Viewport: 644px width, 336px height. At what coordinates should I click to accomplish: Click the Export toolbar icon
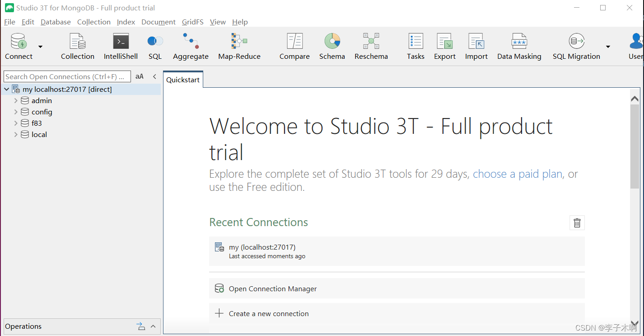click(445, 46)
